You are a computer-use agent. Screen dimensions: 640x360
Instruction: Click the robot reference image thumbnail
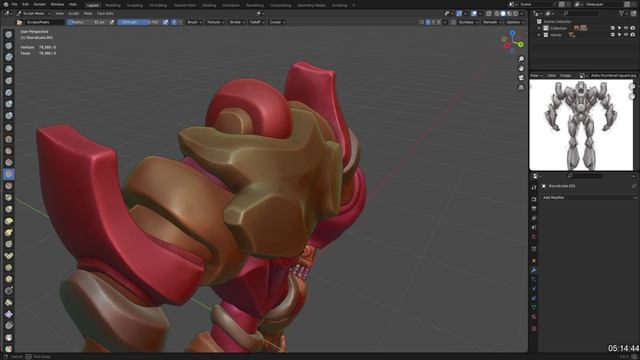pos(581,125)
